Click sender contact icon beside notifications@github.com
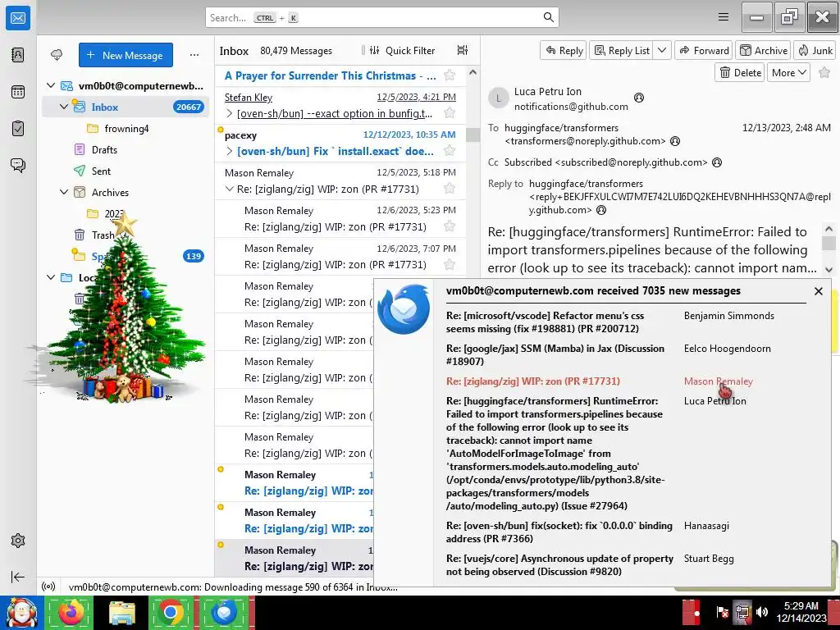Viewport: 840px width, 630px height. [x=638, y=98]
